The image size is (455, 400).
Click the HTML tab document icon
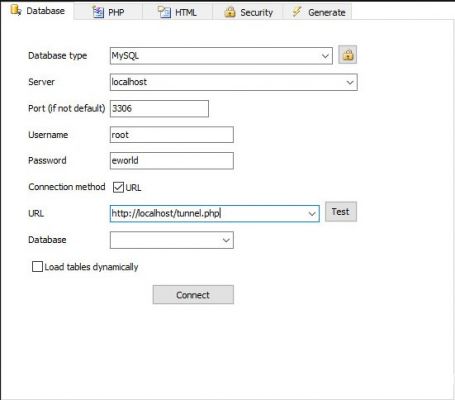[x=164, y=12]
